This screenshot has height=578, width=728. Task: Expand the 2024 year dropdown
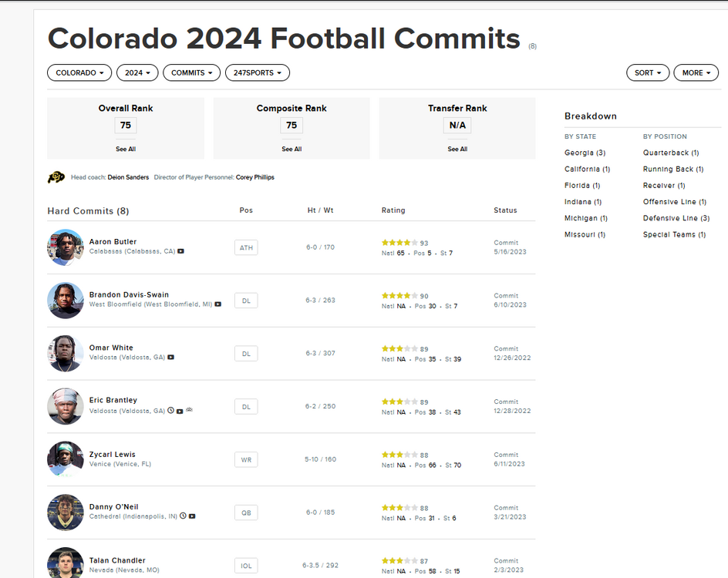pos(137,72)
